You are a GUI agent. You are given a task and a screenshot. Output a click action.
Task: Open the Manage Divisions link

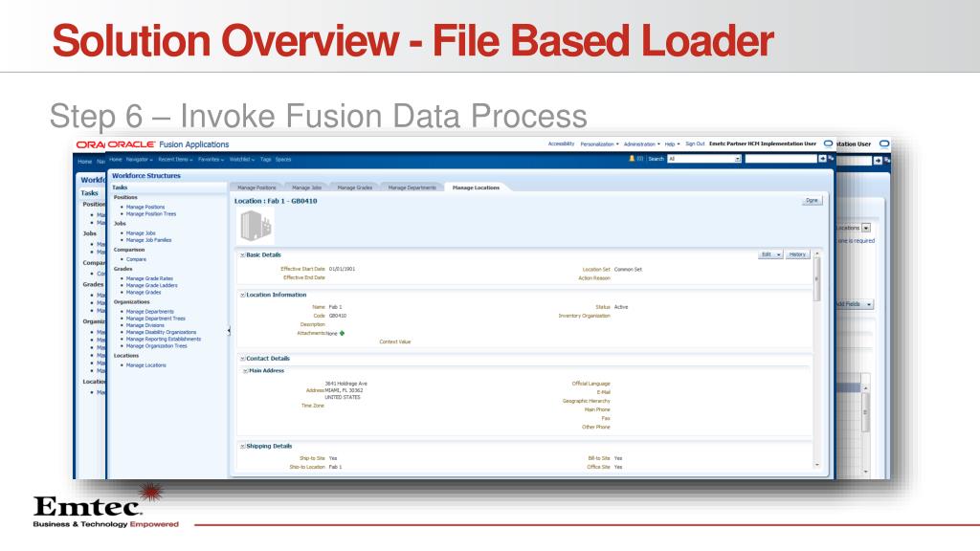[x=145, y=325]
